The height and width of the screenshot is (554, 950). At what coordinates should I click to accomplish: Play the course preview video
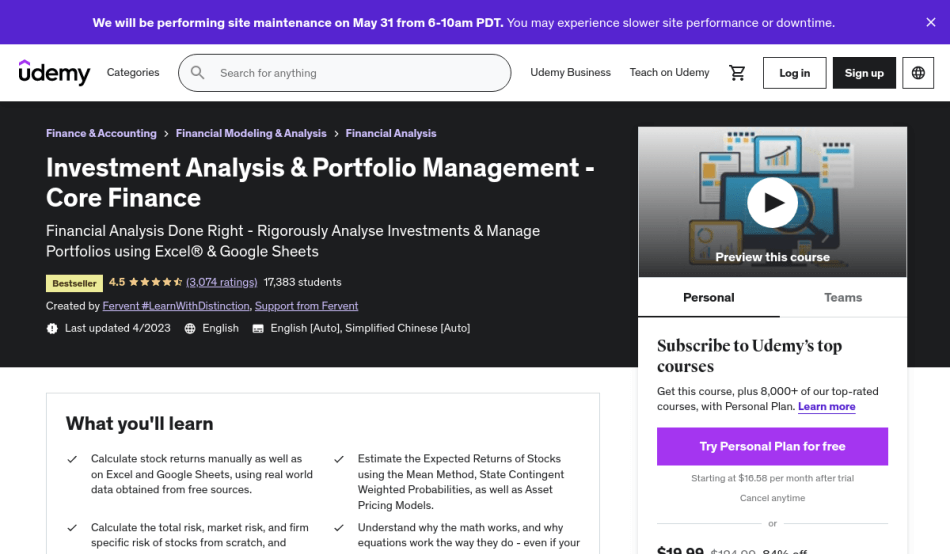(772, 202)
